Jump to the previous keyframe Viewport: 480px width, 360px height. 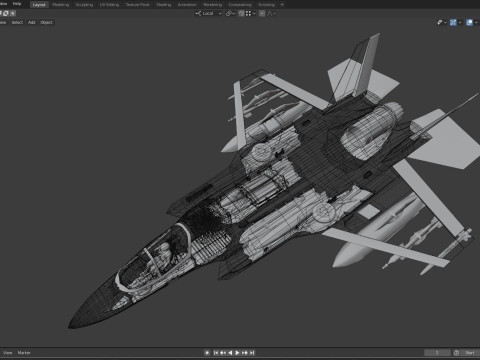coord(223,353)
